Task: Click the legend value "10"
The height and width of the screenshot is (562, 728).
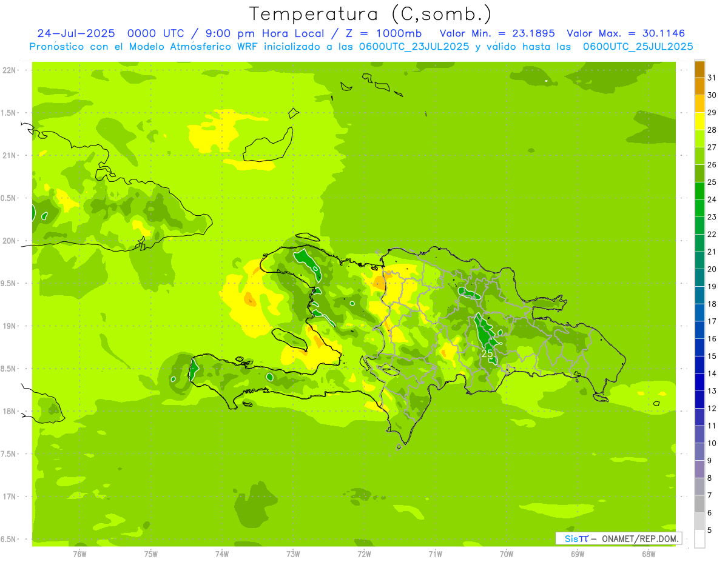Action: coord(712,443)
